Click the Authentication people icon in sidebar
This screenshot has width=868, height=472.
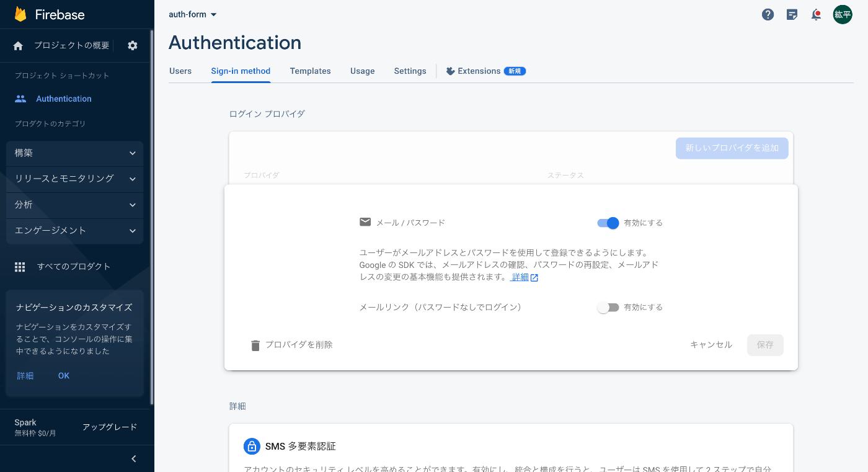[x=20, y=99]
